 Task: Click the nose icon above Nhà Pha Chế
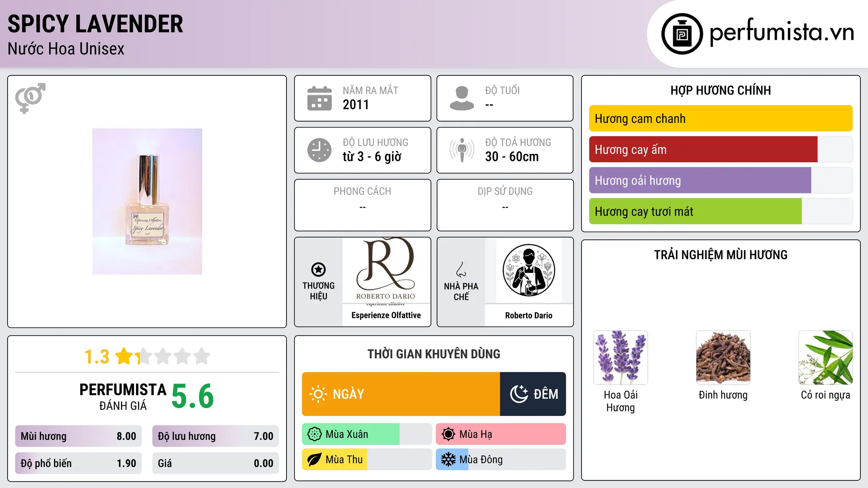[x=461, y=269]
